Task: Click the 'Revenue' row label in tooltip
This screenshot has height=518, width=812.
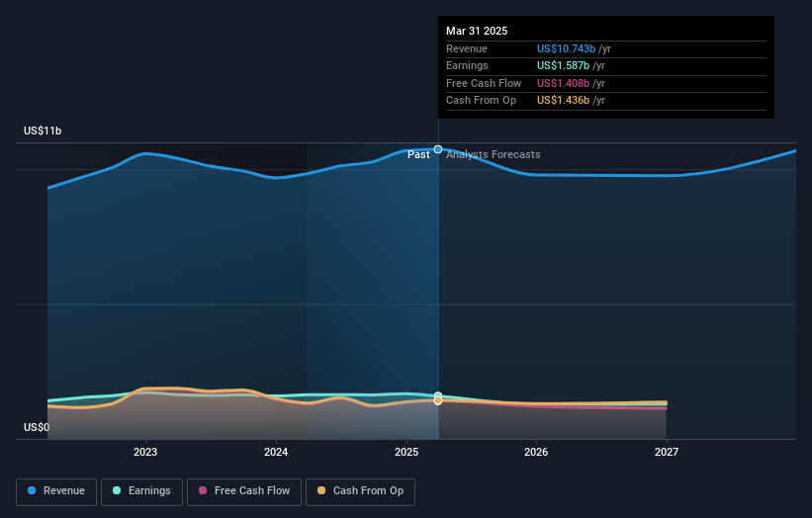Action: (467, 48)
